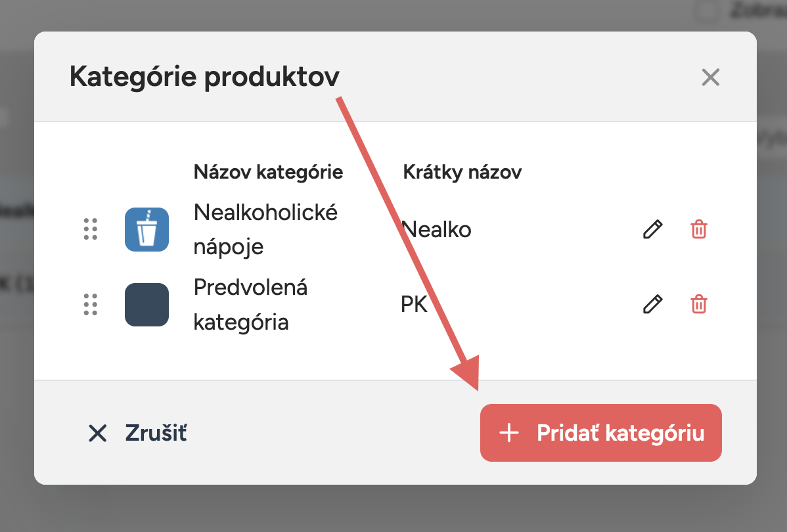The height and width of the screenshot is (532, 787).
Task: Click the trash icon for Predvolená kategória
Action: coord(699,304)
